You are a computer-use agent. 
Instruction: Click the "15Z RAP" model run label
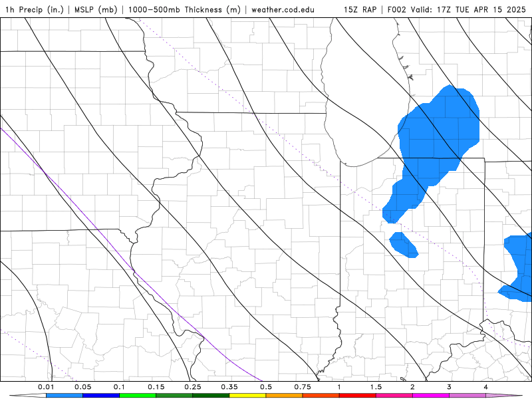click(360, 10)
